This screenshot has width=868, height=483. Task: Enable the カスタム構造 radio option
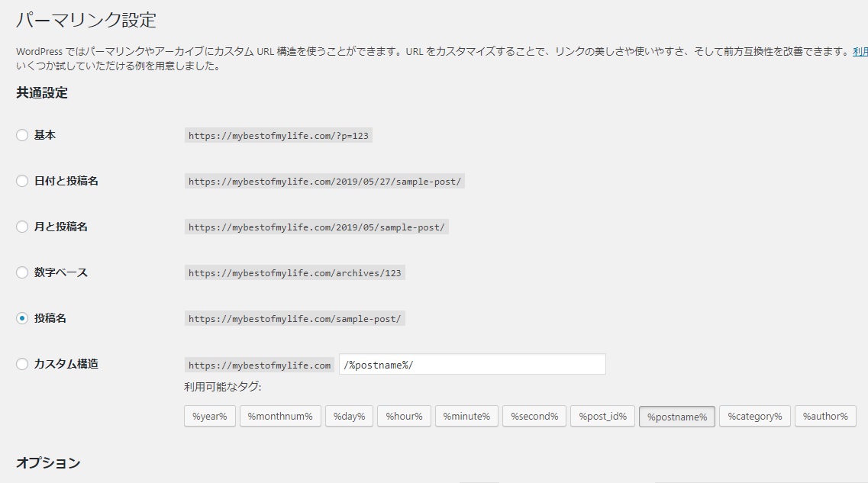coord(22,364)
